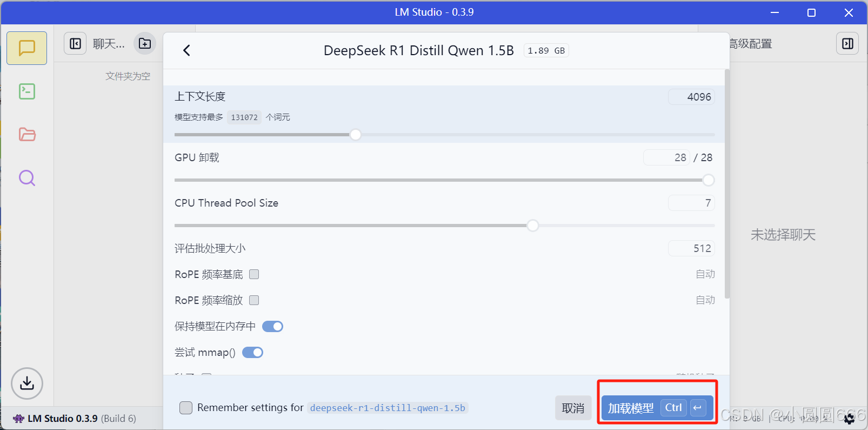
Task: Click the dialog vertical scrollbar
Action: click(x=727, y=184)
